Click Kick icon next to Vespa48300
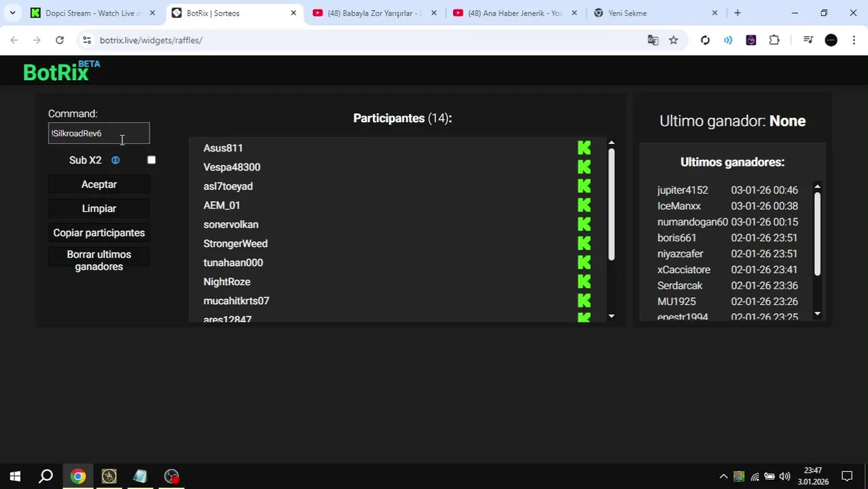The width and height of the screenshot is (868, 489). click(x=584, y=167)
